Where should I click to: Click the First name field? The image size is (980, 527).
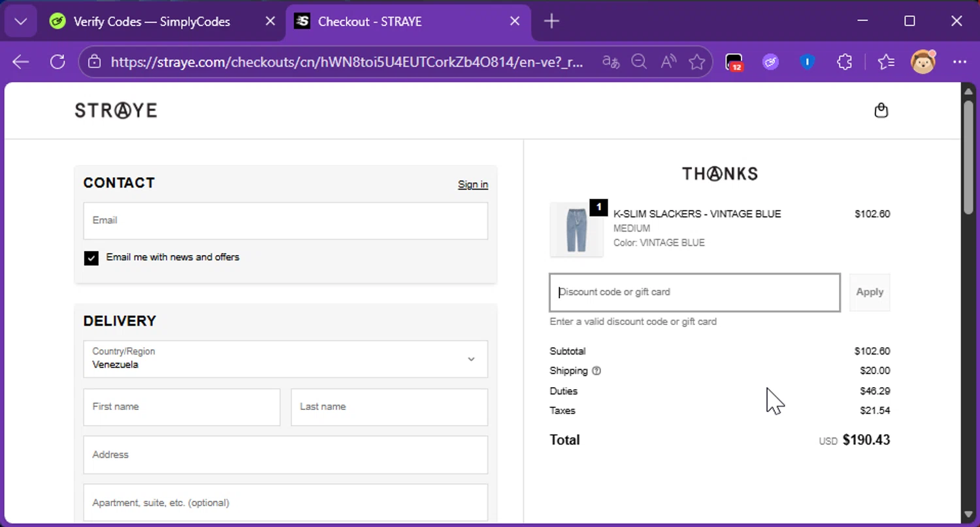pos(182,407)
